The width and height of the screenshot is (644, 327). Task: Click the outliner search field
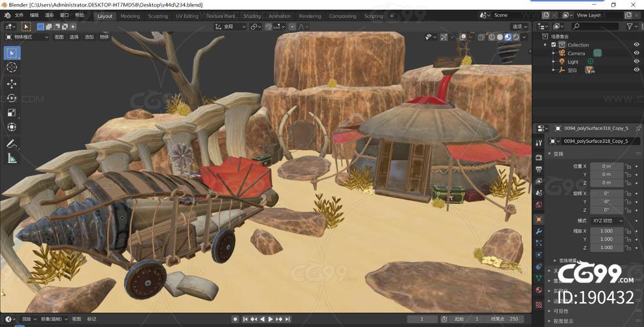point(593,26)
